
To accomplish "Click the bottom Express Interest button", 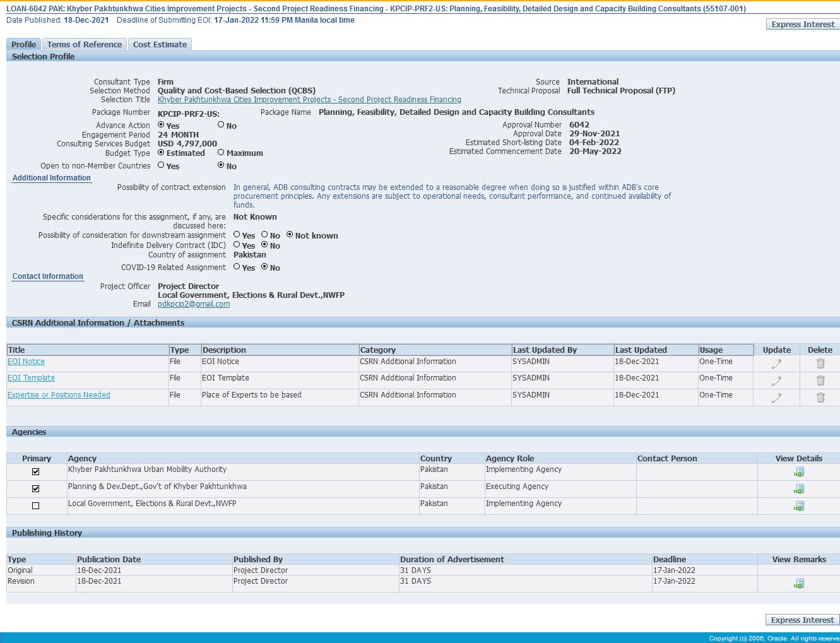I will 802,620.
